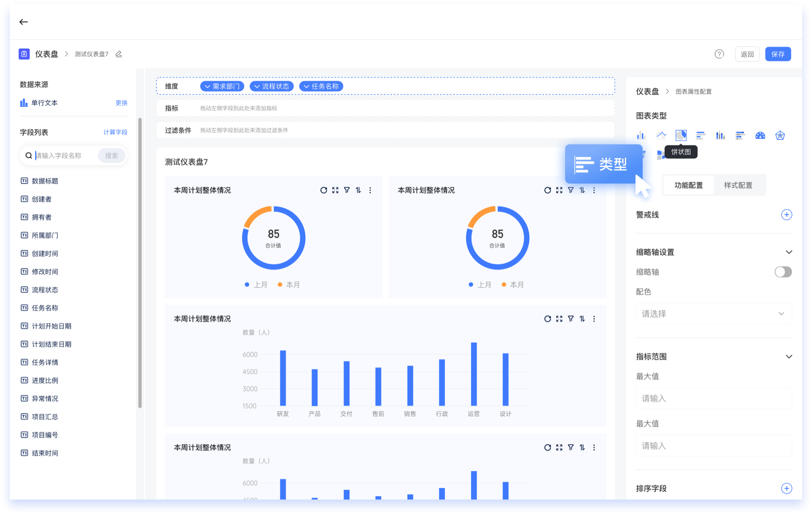The height and width of the screenshot is (515, 812).
Task: Collapse the 指标范围 section
Action: [x=789, y=356]
